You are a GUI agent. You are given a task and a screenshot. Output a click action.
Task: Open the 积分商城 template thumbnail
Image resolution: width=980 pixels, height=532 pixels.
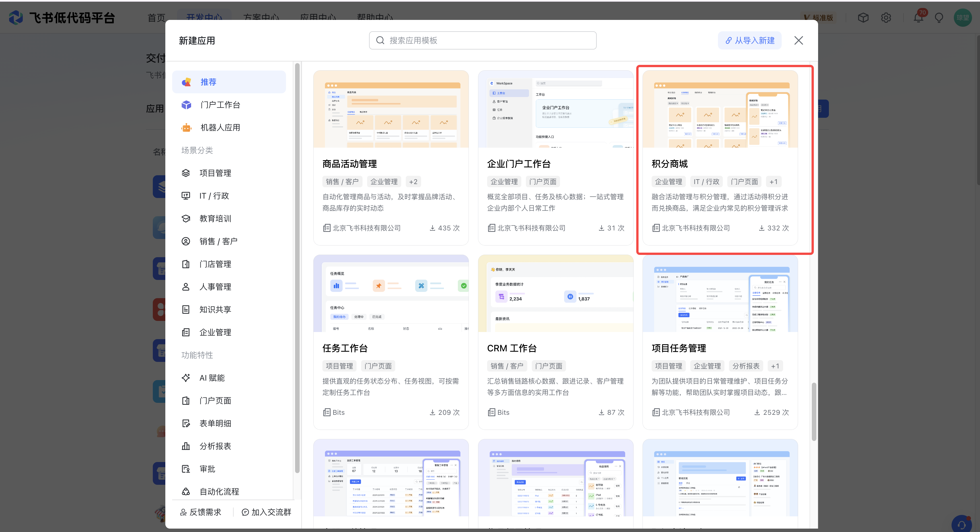pos(720,109)
